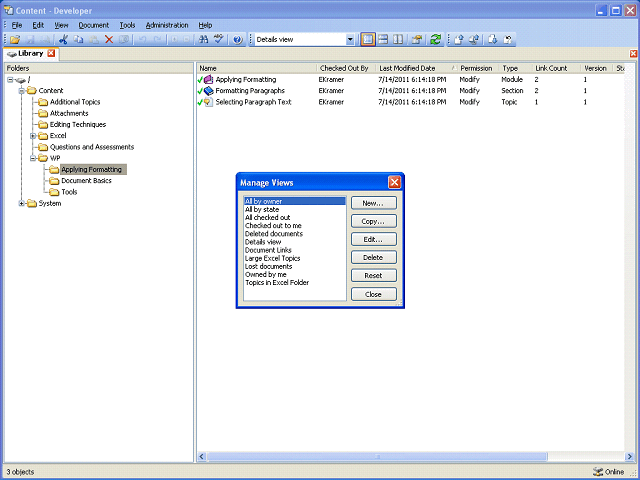Screen dimensions: 640x480
Task: Close Manage Views dialog with red X
Action: point(394,182)
